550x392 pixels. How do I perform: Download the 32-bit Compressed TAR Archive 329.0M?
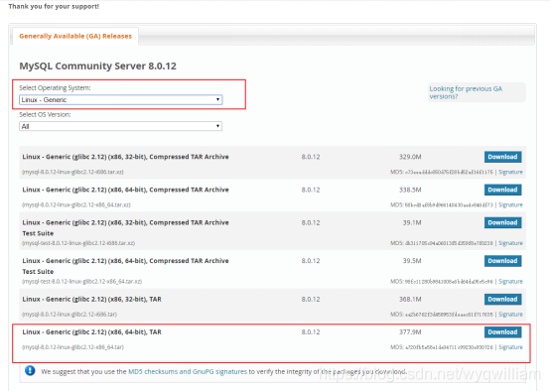point(502,157)
